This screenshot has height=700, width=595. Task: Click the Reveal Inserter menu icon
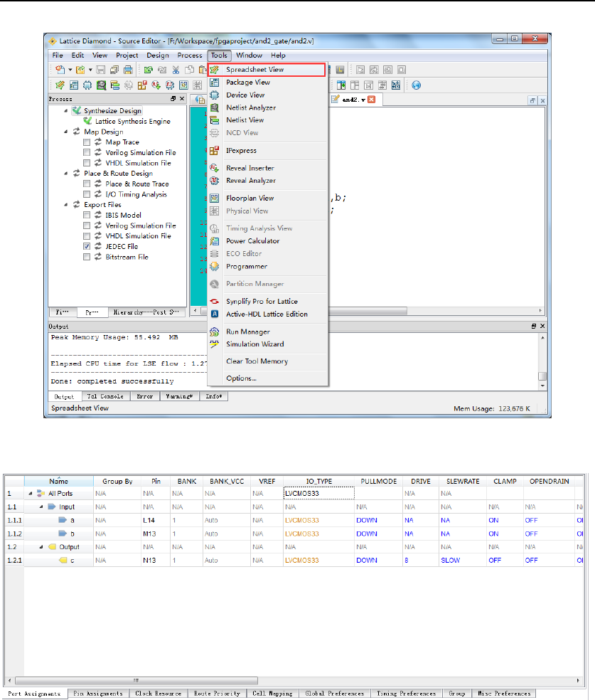click(x=214, y=168)
